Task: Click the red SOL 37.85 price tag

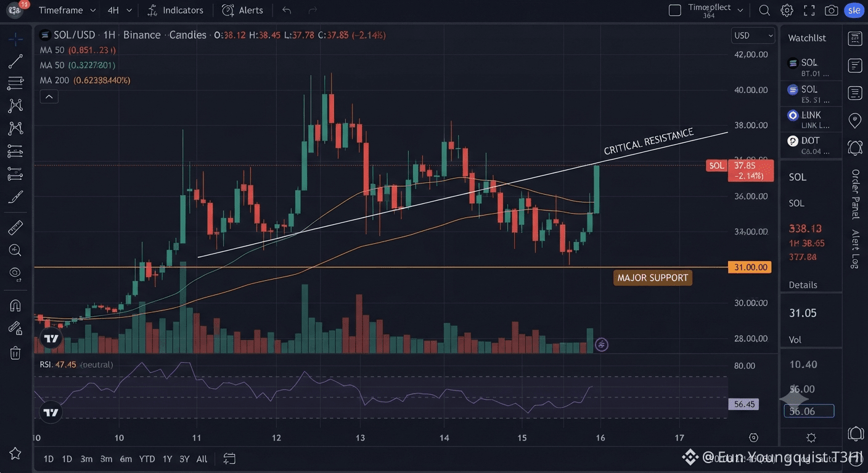Action: click(740, 171)
